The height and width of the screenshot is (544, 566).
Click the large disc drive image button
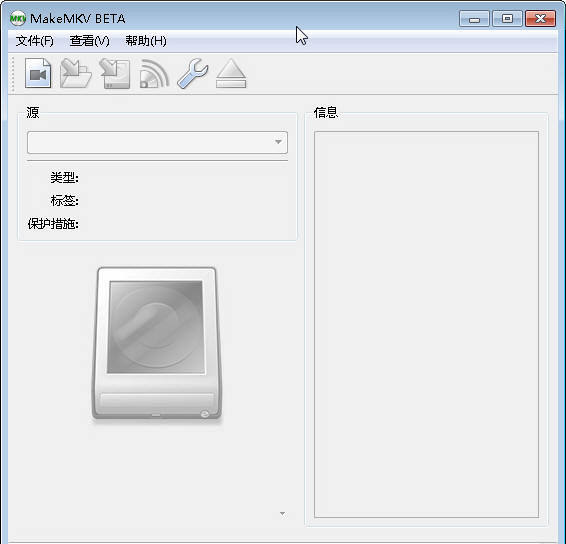point(156,344)
